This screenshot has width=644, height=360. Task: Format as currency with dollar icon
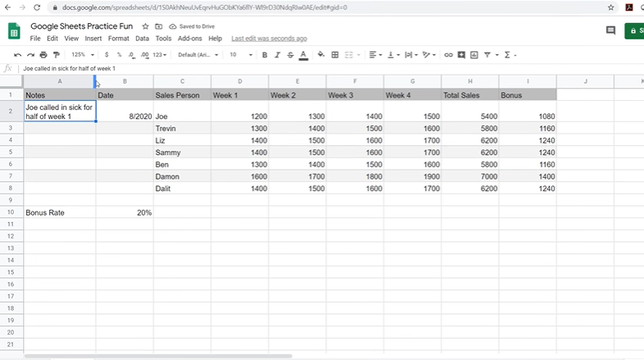[107, 55]
